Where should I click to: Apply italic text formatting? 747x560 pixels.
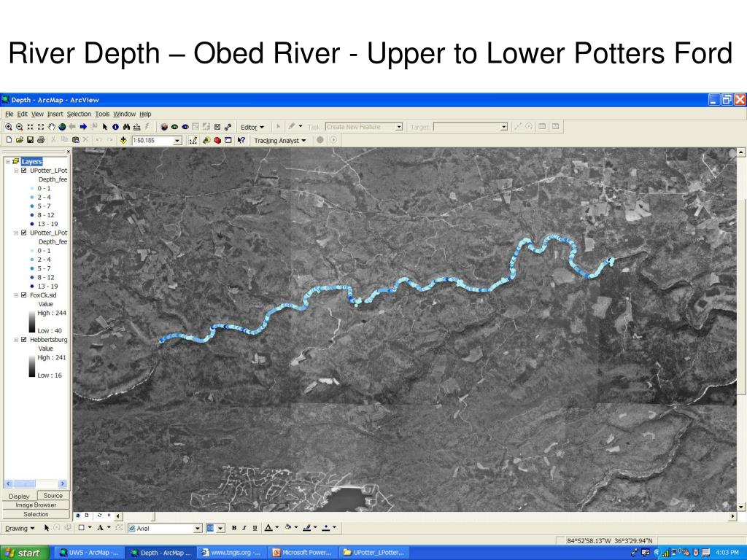click(244, 528)
